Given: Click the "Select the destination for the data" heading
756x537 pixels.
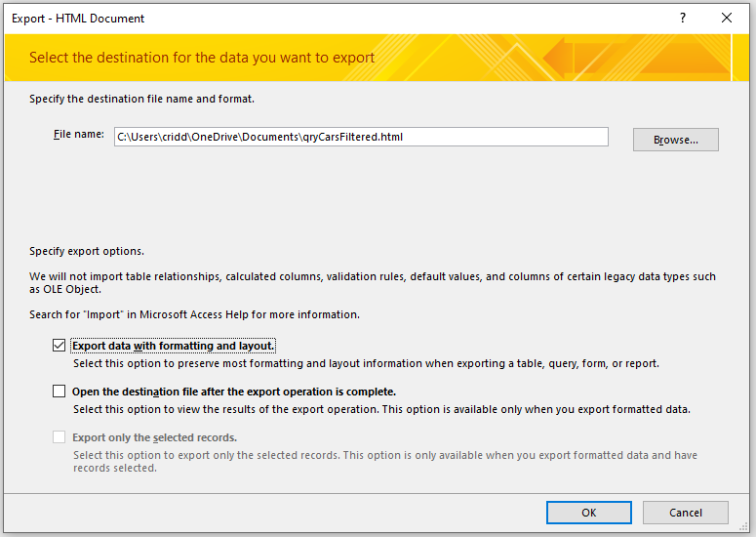Looking at the screenshot, I should (202, 58).
